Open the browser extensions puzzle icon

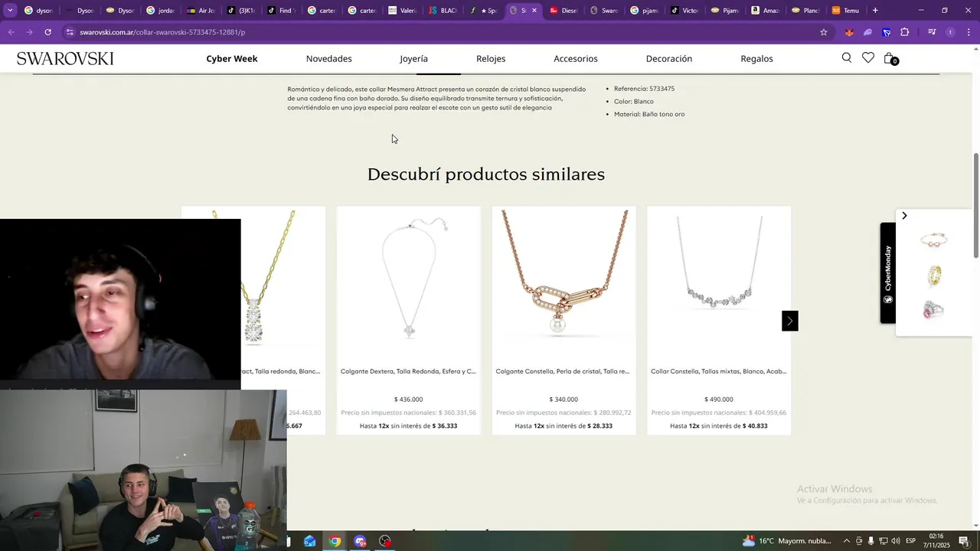click(x=905, y=32)
